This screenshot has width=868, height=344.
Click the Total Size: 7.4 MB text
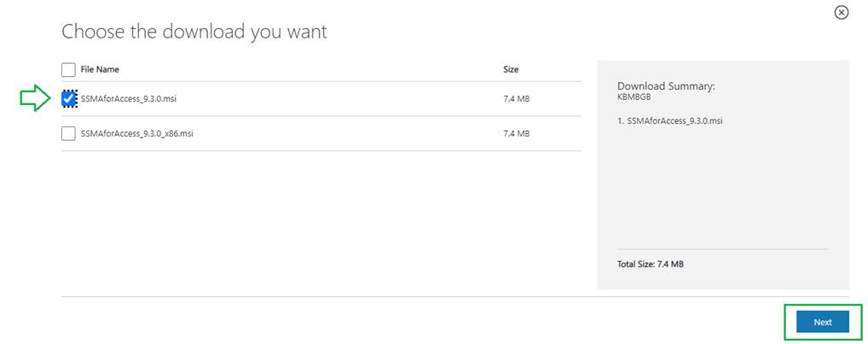coord(651,264)
